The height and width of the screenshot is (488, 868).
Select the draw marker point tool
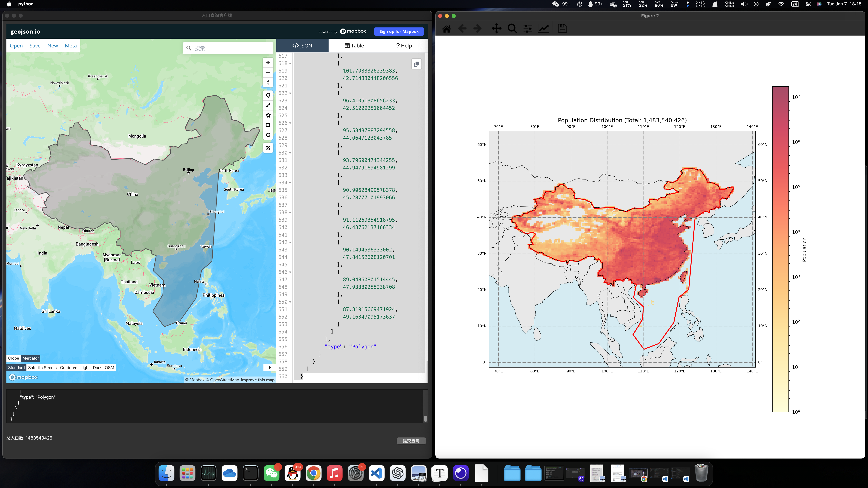(x=268, y=95)
